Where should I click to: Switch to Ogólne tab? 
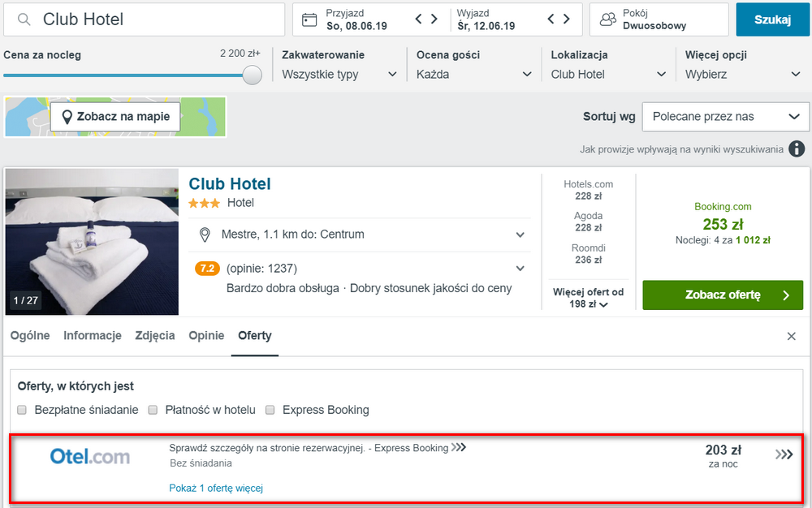[30, 335]
